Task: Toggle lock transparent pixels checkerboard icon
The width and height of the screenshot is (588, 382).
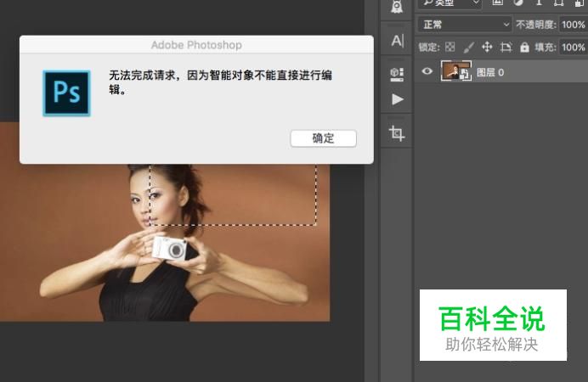Action: tap(450, 47)
